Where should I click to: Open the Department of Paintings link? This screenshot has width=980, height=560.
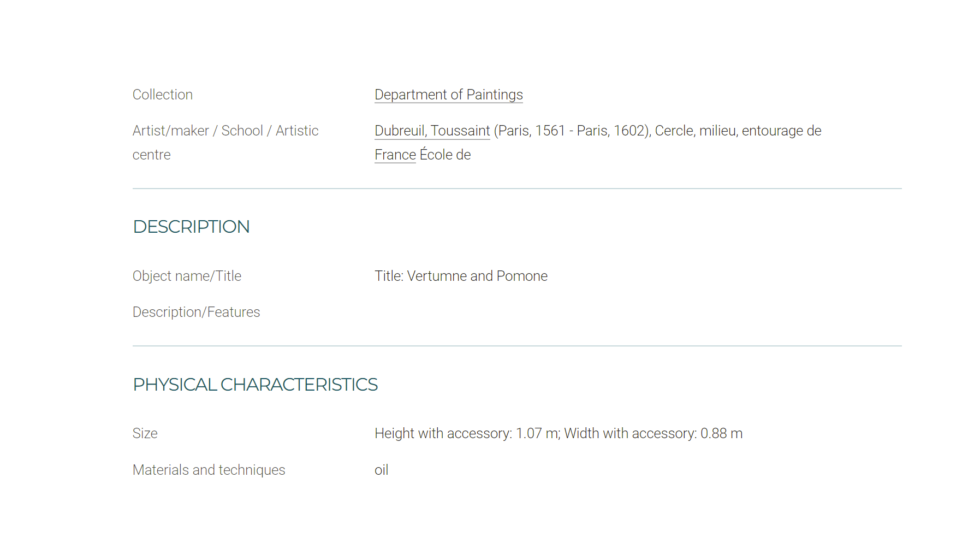(448, 95)
